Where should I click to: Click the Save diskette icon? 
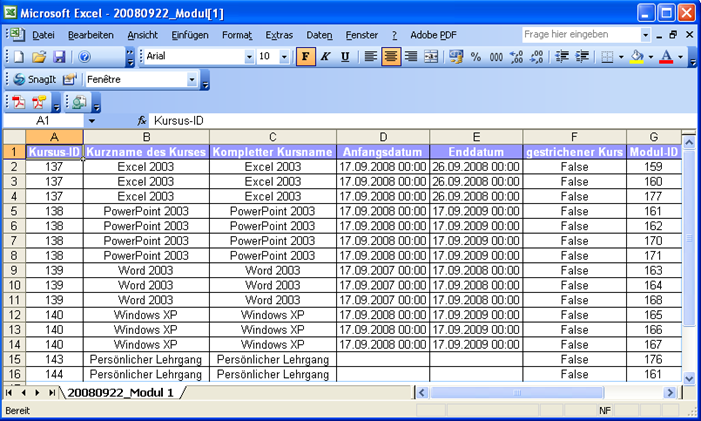[x=59, y=57]
